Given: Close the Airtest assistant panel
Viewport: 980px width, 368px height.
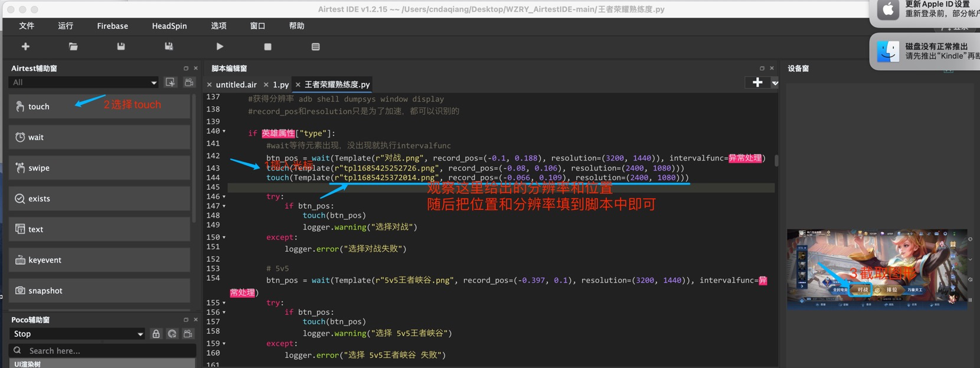Looking at the screenshot, I should [x=196, y=68].
